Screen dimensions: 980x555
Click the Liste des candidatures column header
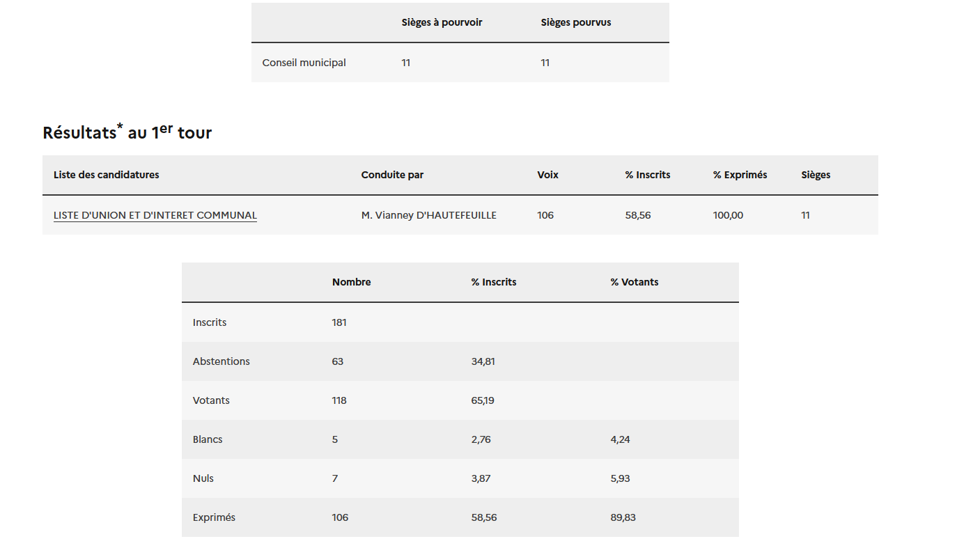[x=106, y=175]
